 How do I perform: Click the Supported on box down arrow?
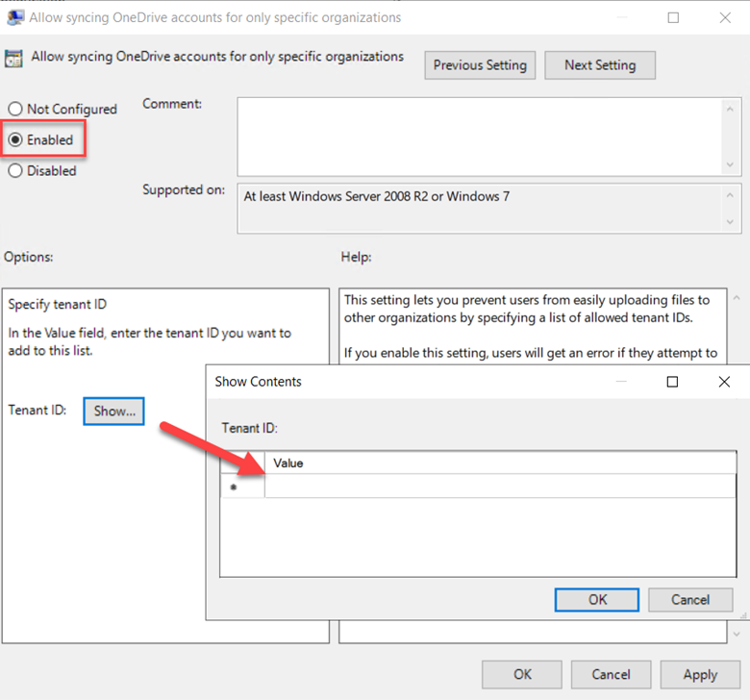coord(730,221)
